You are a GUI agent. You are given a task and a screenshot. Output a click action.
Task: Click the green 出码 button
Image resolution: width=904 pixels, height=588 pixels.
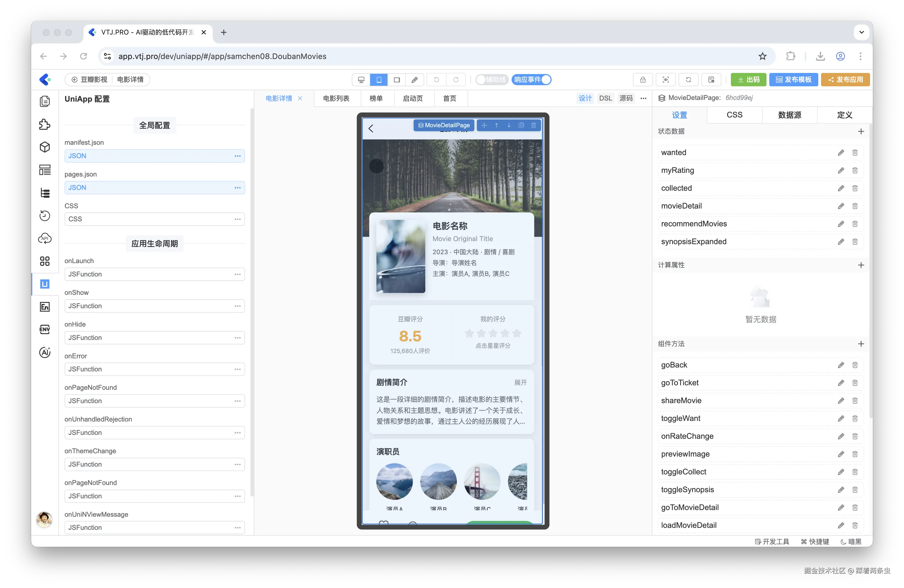[748, 80]
